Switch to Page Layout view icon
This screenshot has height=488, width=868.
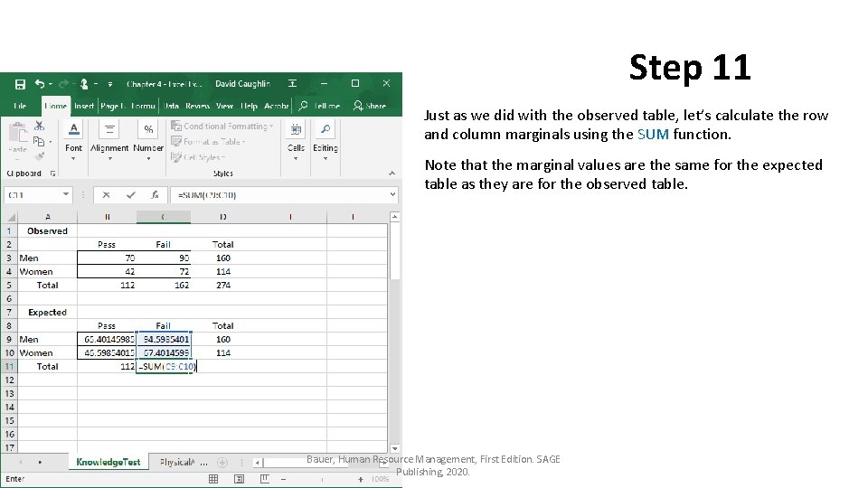(239, 479)
